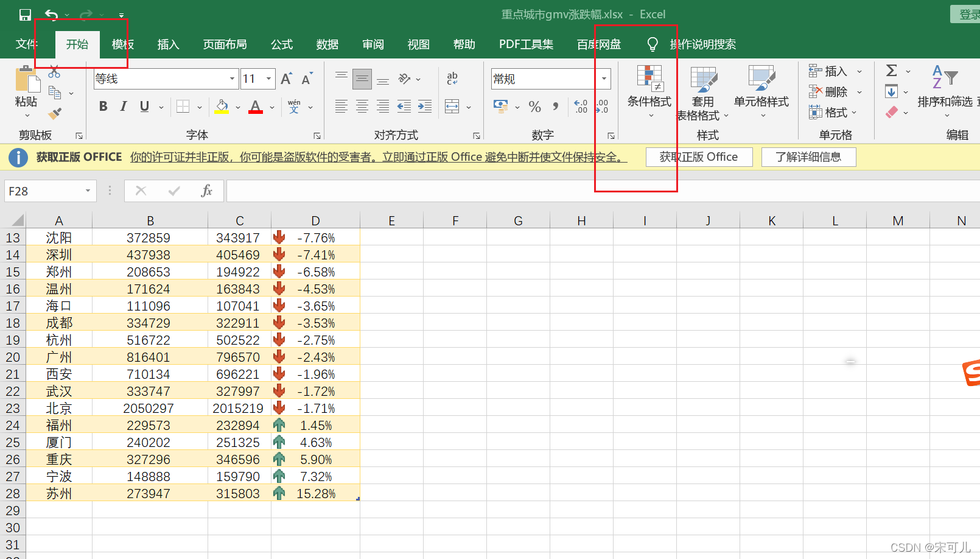Select the Cut scissors icon
This screenshot has height=559, width=980.
pyautogui.click(x=55, y=72)
